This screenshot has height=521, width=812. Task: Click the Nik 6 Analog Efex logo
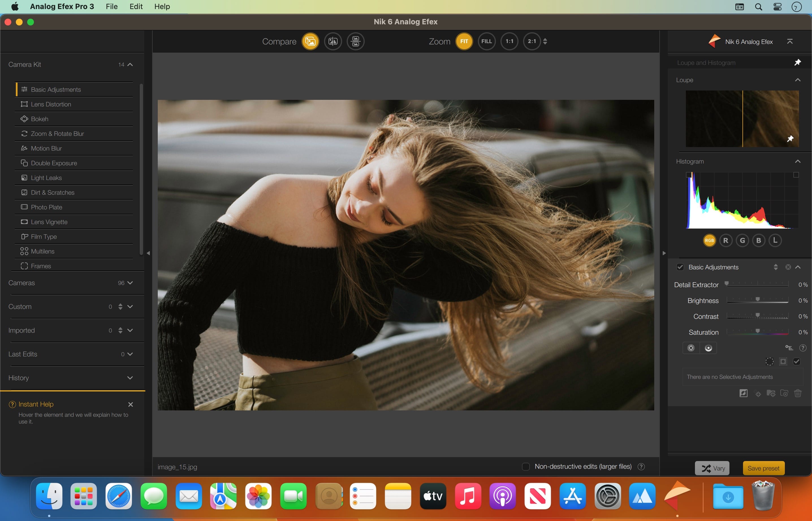coord(714,41)
